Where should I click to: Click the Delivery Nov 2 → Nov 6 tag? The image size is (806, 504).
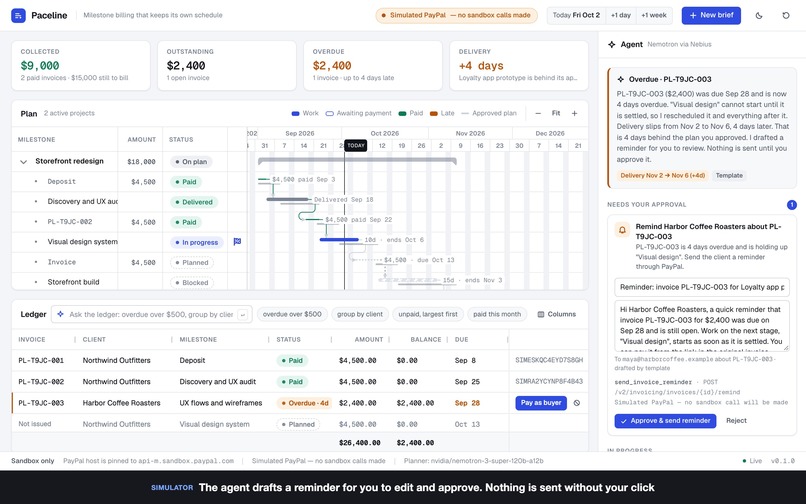pos(663,175)
